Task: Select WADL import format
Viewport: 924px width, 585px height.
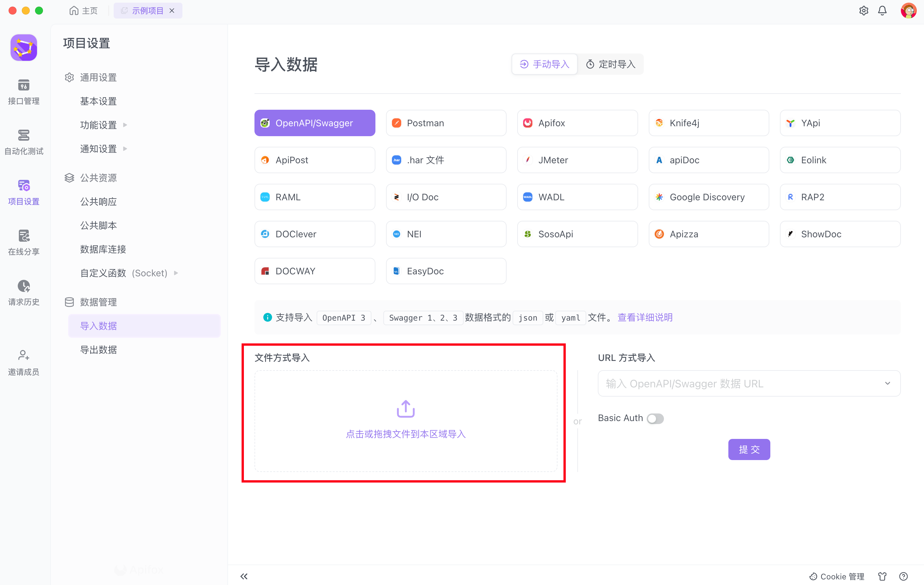Action: [577, 197]
